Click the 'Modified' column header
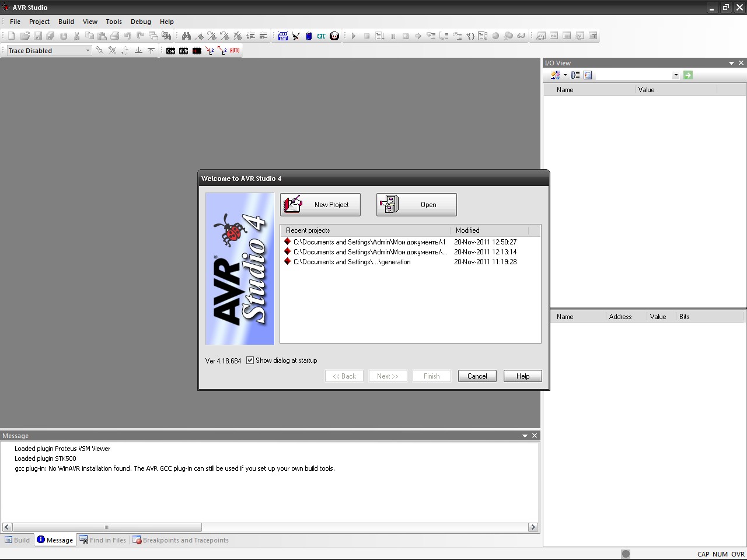This screenshot has height=560, width=747. [x=489, y=230]
